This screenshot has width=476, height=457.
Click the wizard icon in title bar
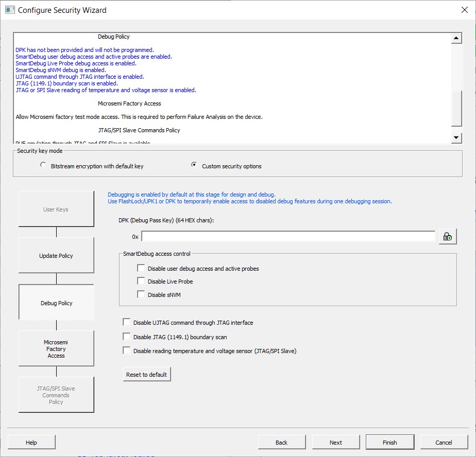(x=10, y=10)
